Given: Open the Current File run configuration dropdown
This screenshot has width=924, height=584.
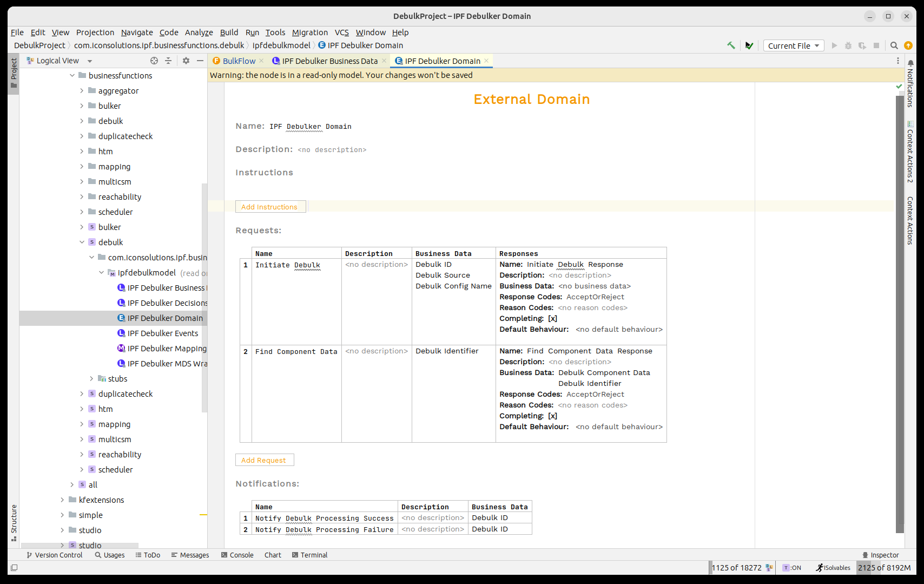Looking at the screenshot, I should (793, 45).
